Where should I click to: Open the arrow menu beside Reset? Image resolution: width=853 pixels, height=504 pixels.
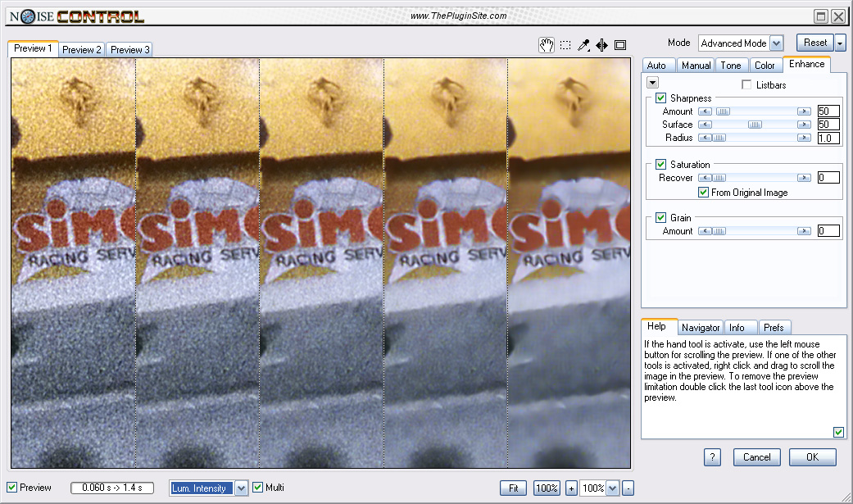click(x=841, y=43)
